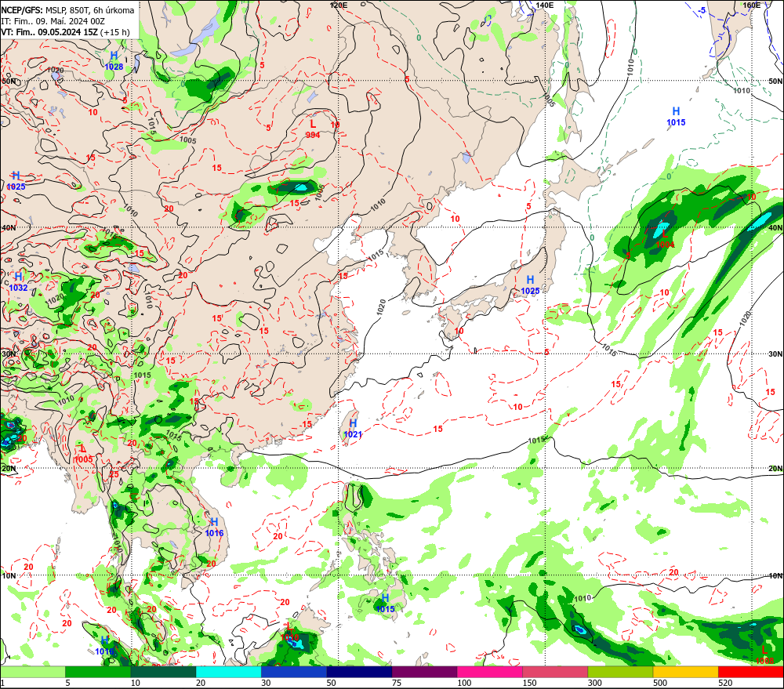Click the 10N label on the left edge
Image resolution: width=784 pixels, height=689 pixels.
pos(9,575)
